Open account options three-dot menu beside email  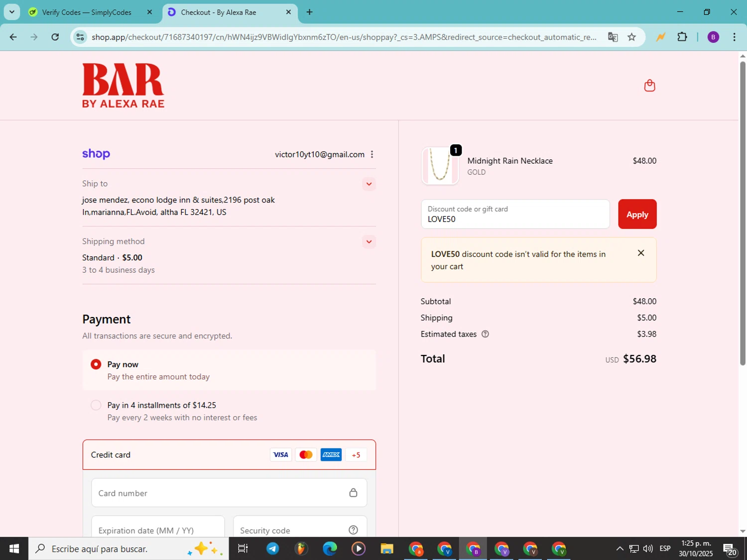click(x=372, y=154)
